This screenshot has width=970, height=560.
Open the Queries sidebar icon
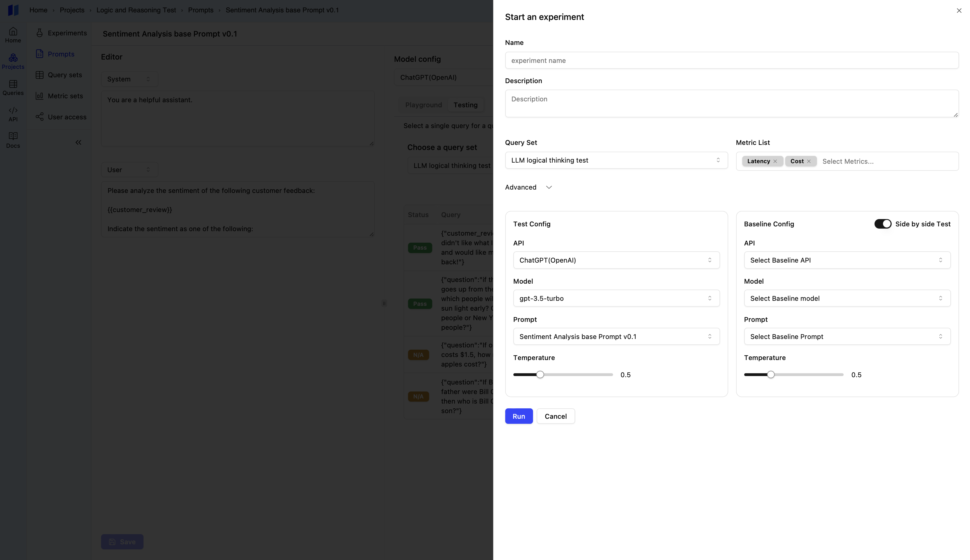(13, 87)
